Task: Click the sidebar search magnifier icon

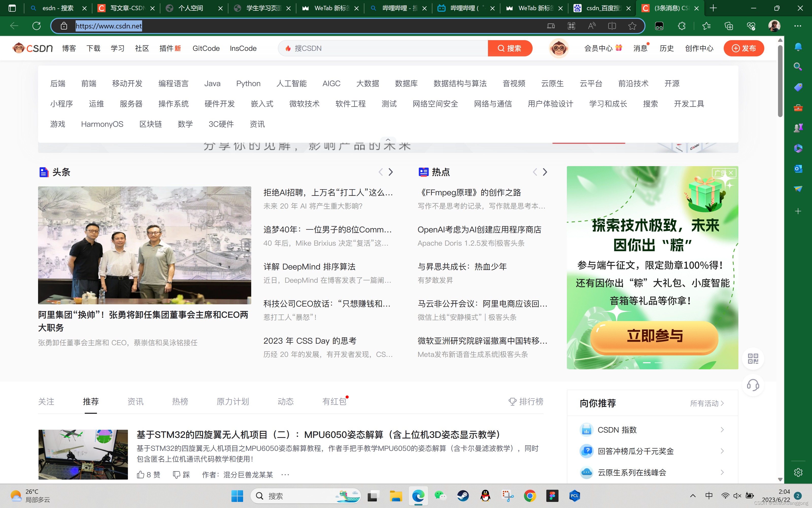Action: [798, 67]
